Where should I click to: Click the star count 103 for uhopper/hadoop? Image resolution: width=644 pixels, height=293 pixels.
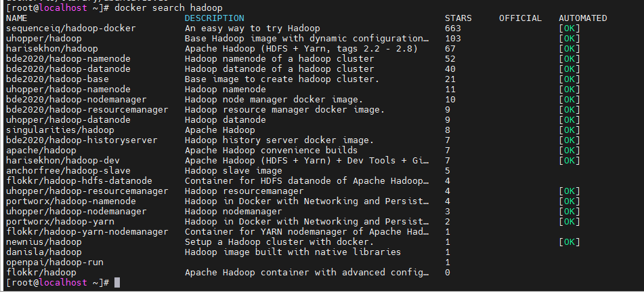coord(453,39)
